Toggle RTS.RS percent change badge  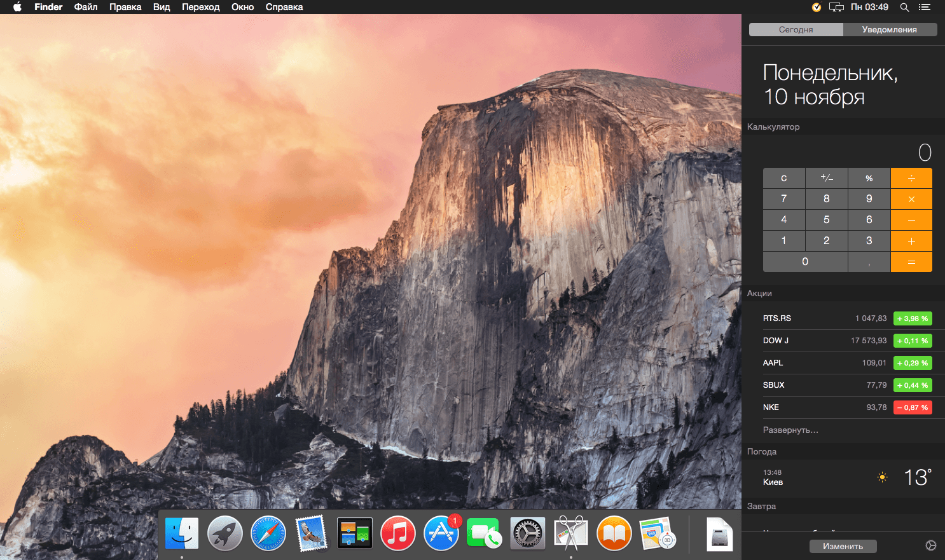click(913, 318)
